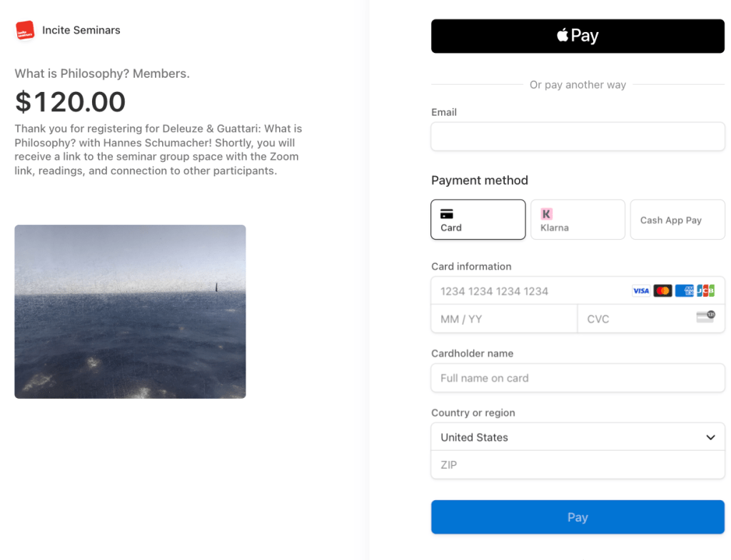
Task: Click the United States dropdown chevron
Action: [x=710, y=437]
